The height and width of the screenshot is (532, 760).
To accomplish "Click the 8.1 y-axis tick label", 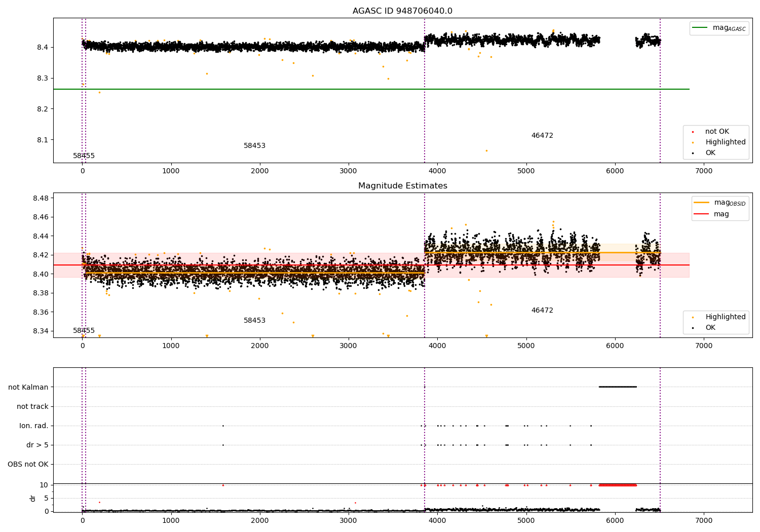I will click(43, 140).
